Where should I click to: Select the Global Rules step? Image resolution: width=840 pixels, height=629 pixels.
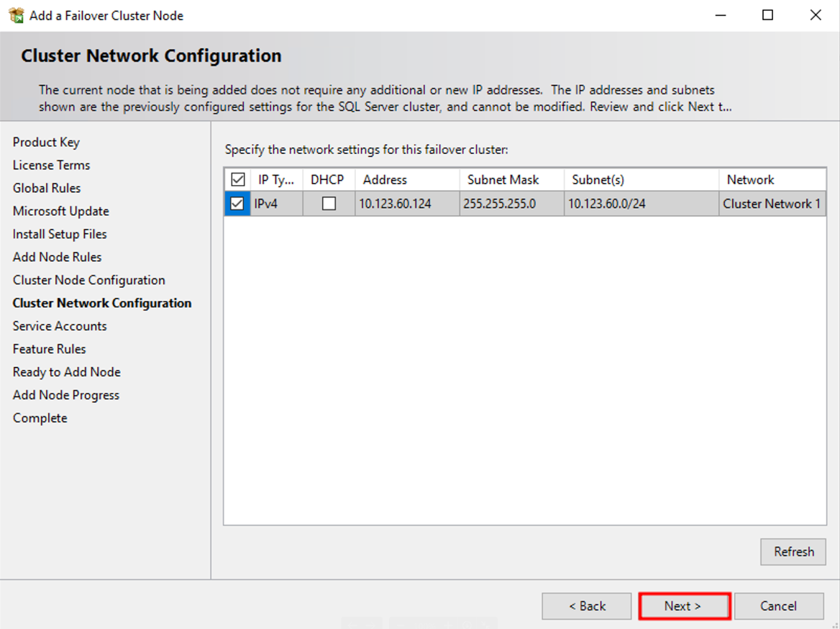47,189
